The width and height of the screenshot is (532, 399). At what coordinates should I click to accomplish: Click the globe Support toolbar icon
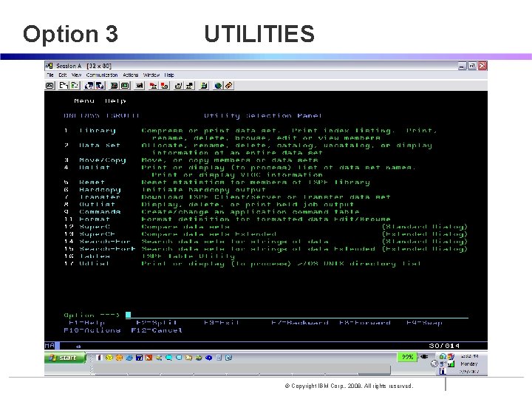[218, 86]
